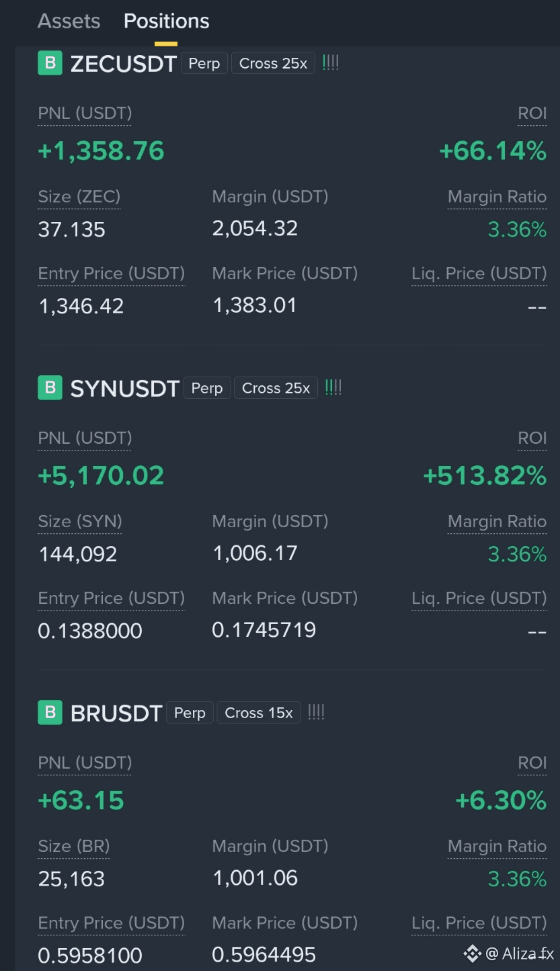Tap the ADL indicator bars next to ZECUSDT

pyautogui.click(x=331, y=63)
